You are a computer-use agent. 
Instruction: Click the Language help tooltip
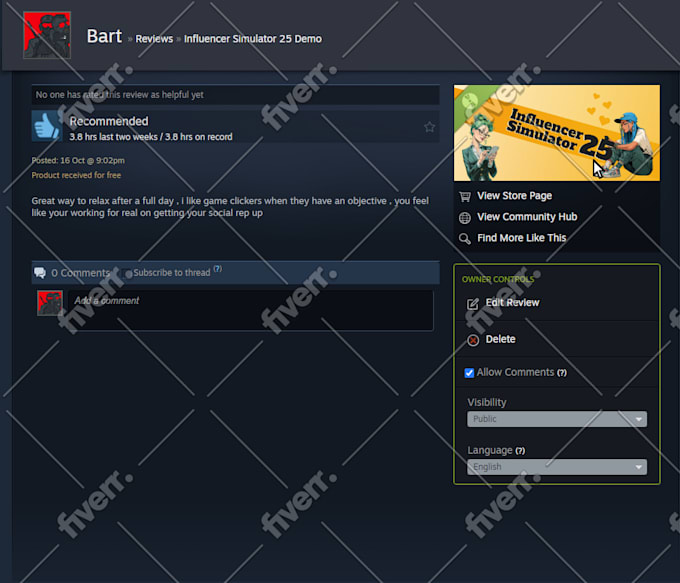pyautogui.click(x=520, y=451)
